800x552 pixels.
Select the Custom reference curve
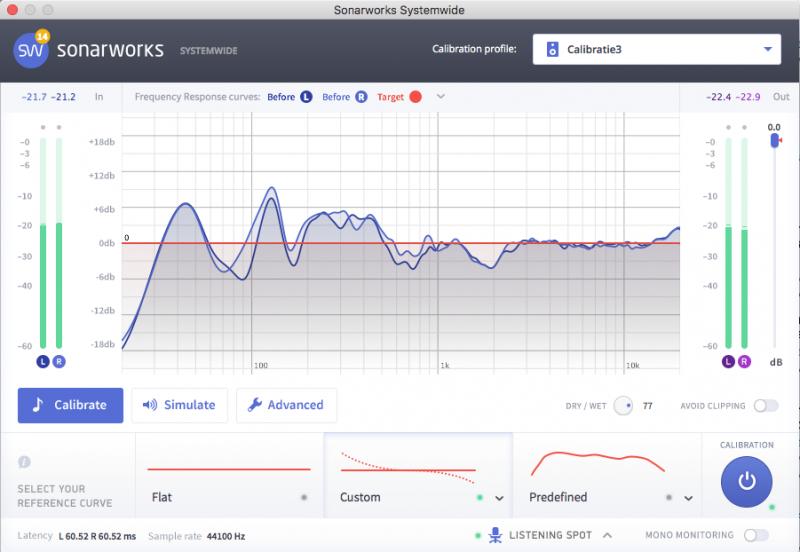(x=418, y=476)
